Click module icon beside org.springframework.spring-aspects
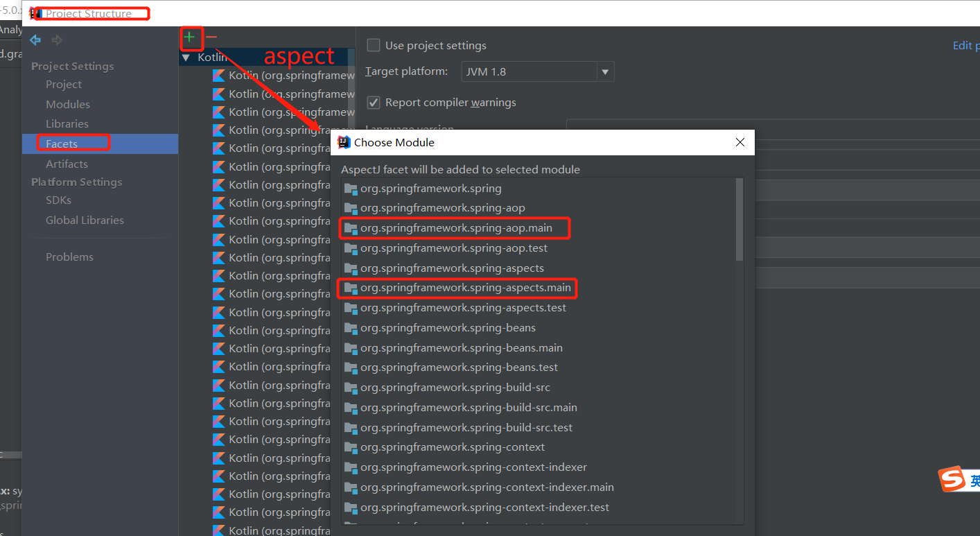The width and height of the screenshot is (980, 536). tap(351, 268)
